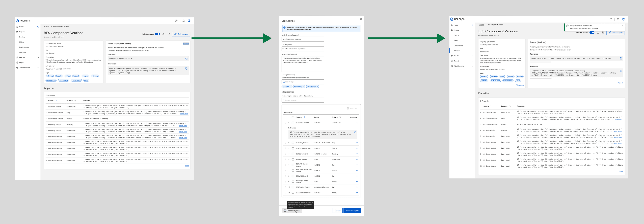Open Devices in left screen sidebar
This screenshot has height=224, width=644.
[22, 37]
